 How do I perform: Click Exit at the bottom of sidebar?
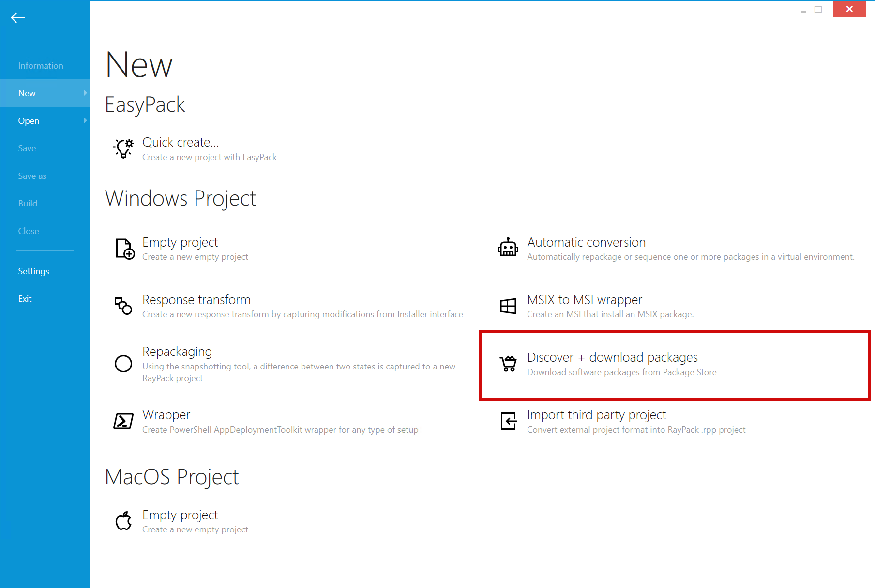click(25, 298)
